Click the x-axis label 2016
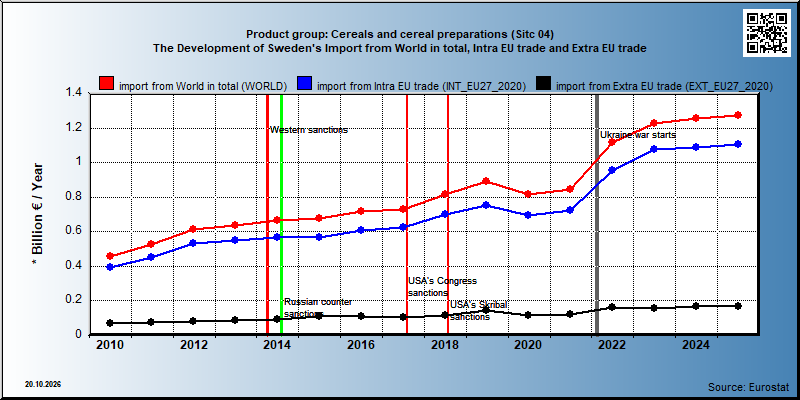This screenshot has width=800, height=400. click(361, 345)
